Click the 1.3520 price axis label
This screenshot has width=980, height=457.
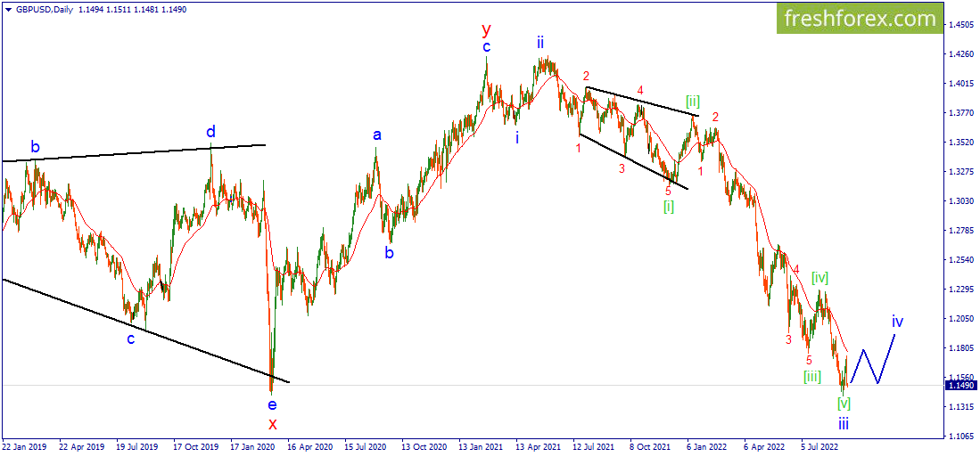tap(961, 143)
